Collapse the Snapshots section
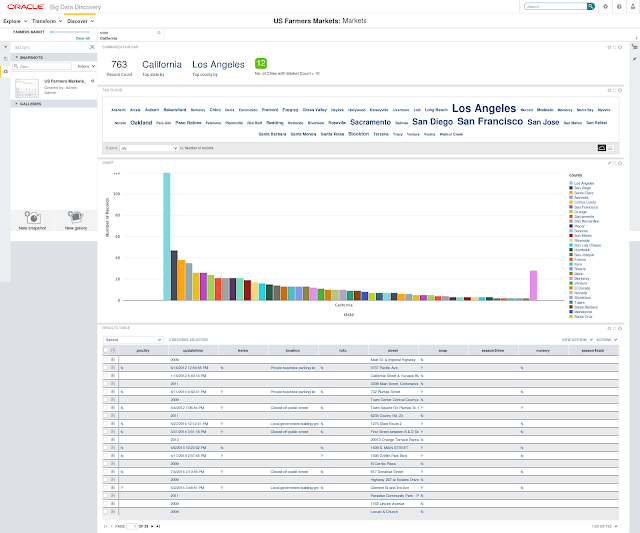This screenshot has width=640, height=533. 17,58
